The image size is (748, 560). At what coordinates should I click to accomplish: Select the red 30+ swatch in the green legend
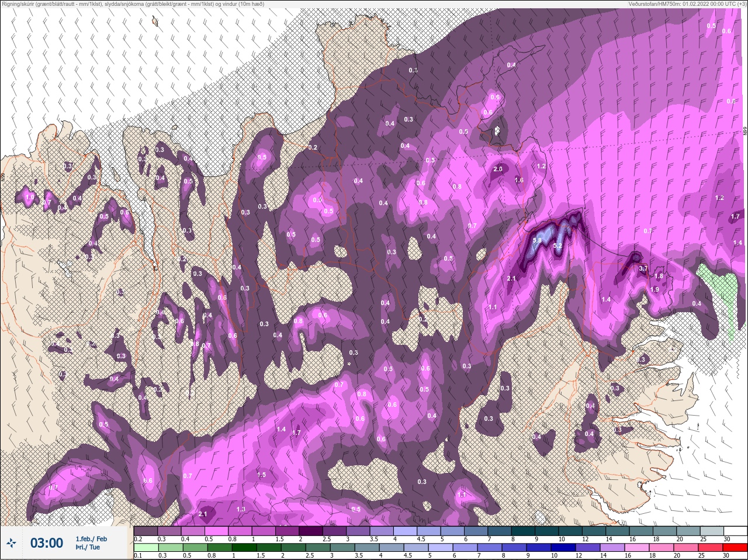pyautogui.click(x=735, y=548)
